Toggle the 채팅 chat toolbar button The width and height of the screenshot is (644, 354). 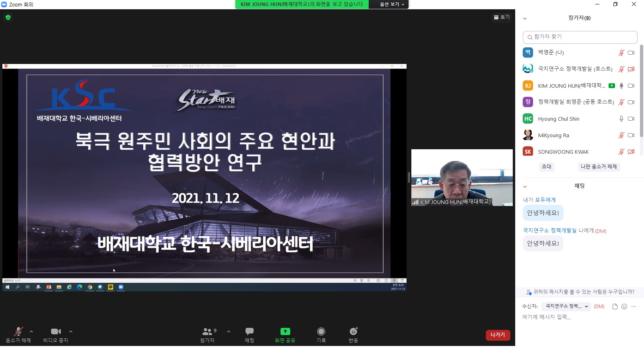point(250,335)
